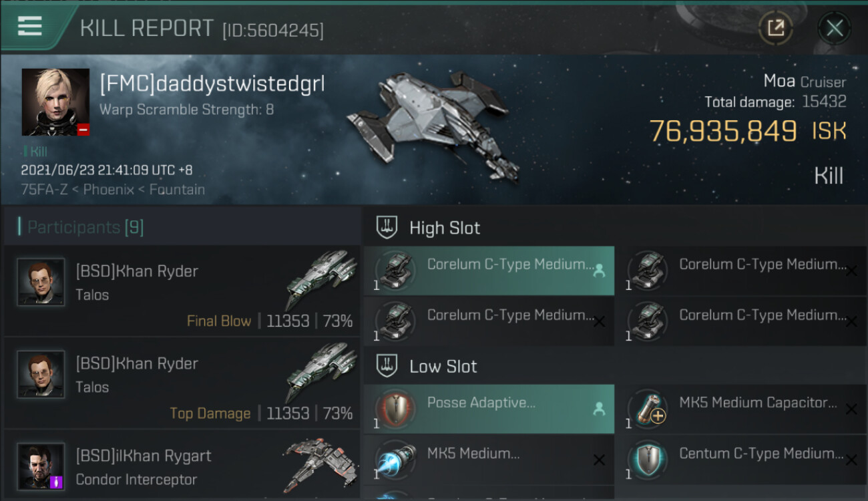This screenshot has height=501, width=868.
Task: Select the highlighted Corelum C-Type Medium high slot
Action: click(x=489, y=271)
